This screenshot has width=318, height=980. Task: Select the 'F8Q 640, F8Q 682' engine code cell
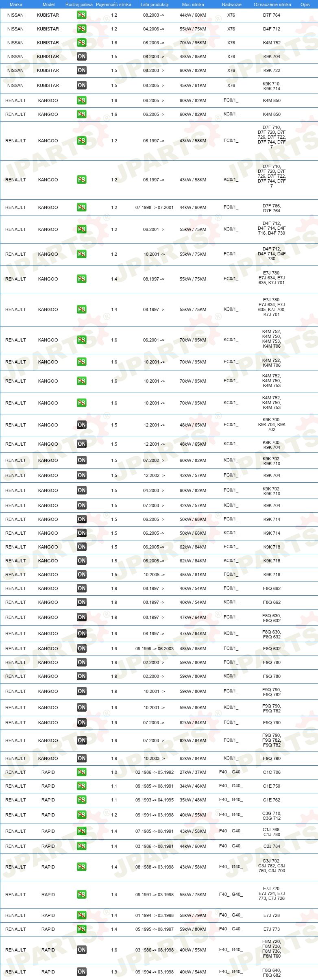(272, 973)
